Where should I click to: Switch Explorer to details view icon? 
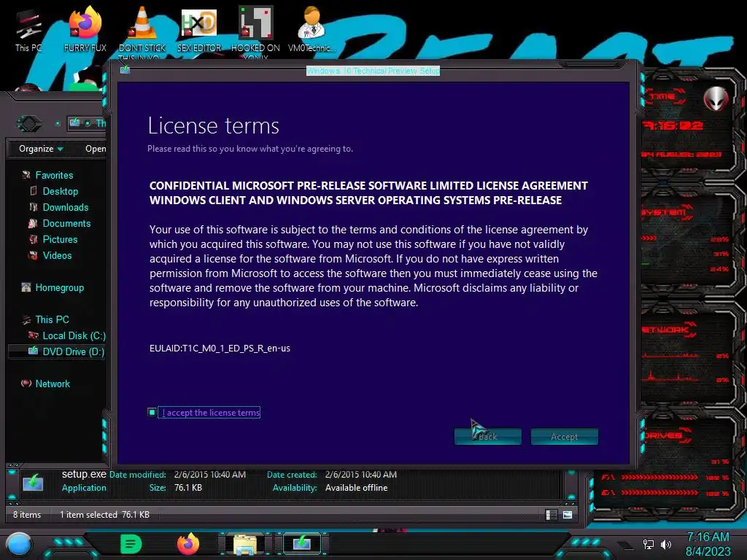(x=551, y=515)
